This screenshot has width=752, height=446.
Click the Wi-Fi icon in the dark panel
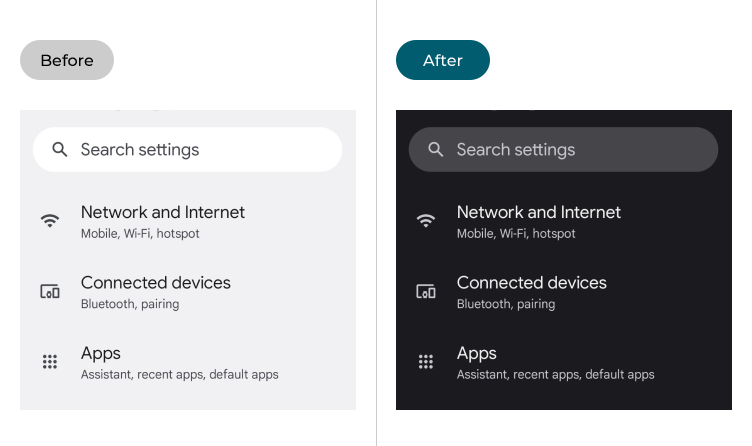tap(426, 221)
